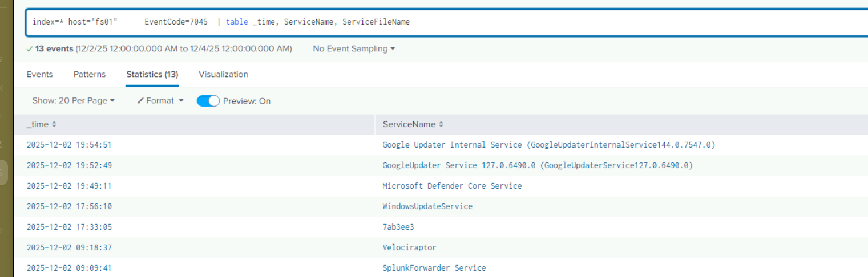Image resolution: width=868 pixels, height=277 pixels.
Task: Toggle the Preview: On switch
Action: point(208,101)
